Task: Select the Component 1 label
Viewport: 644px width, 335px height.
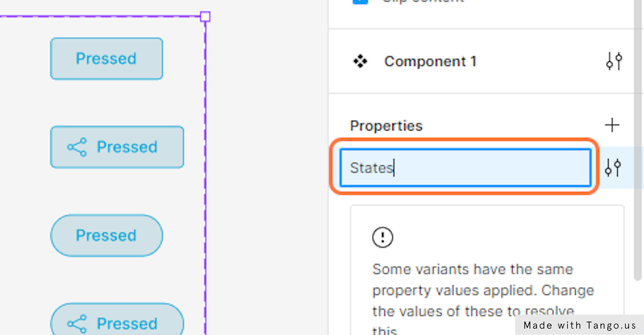Action: (430, 61)
